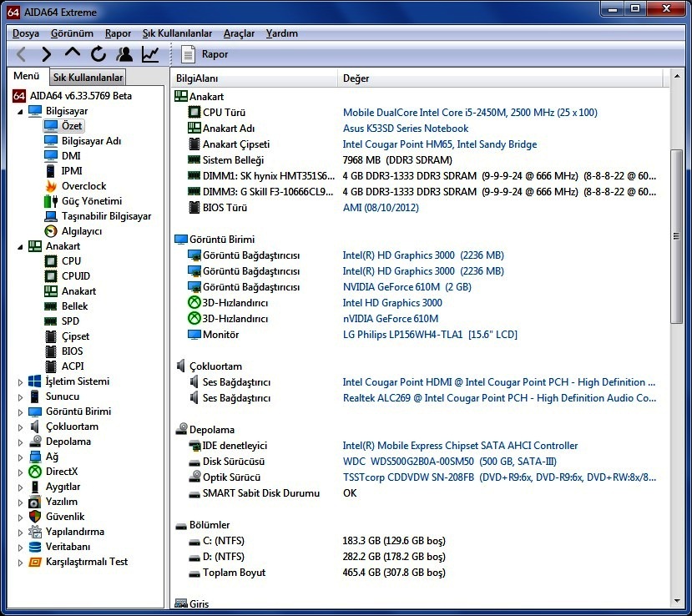
Task: Open the Araçlar menu
Action: point(239,33)
